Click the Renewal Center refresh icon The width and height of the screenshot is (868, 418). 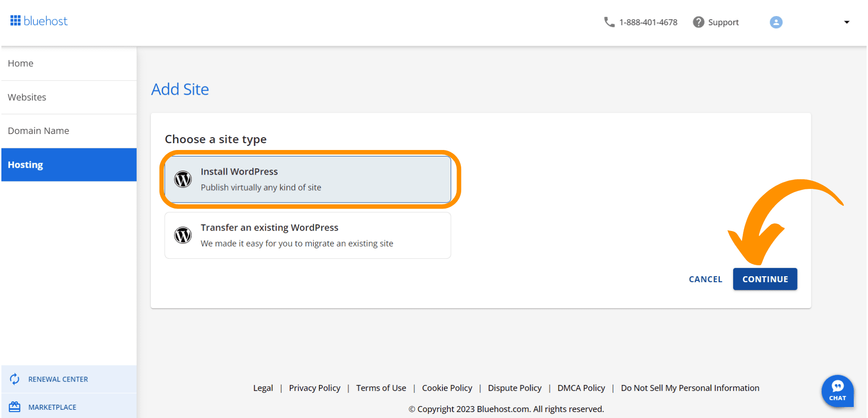click(x=15, y=379)
